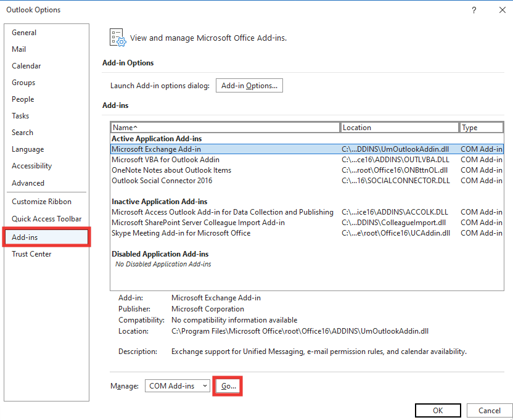Click the full UmOutlookAddin.dll path text
513x420 pixels.
click(x=300, y=331)
